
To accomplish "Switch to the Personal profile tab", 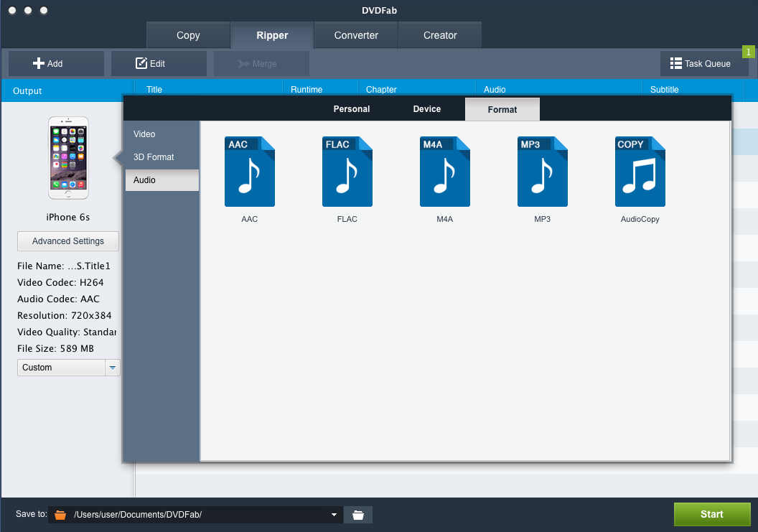I will [352, 109].
